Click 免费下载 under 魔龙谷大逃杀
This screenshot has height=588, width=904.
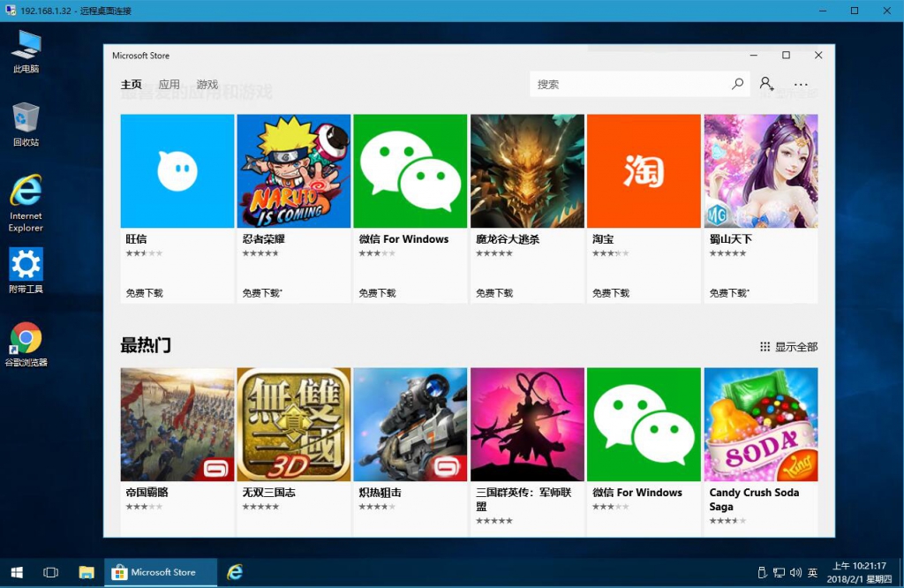[494, 293]
